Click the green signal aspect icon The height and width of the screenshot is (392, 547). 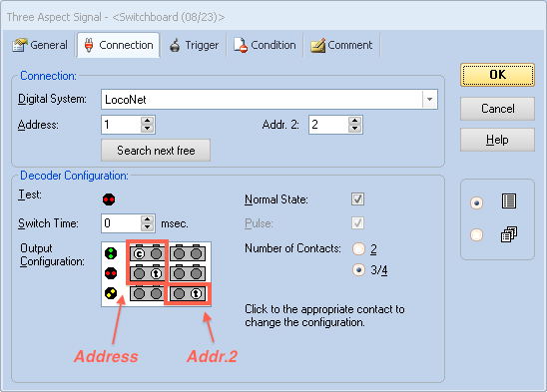coord(111,253)
